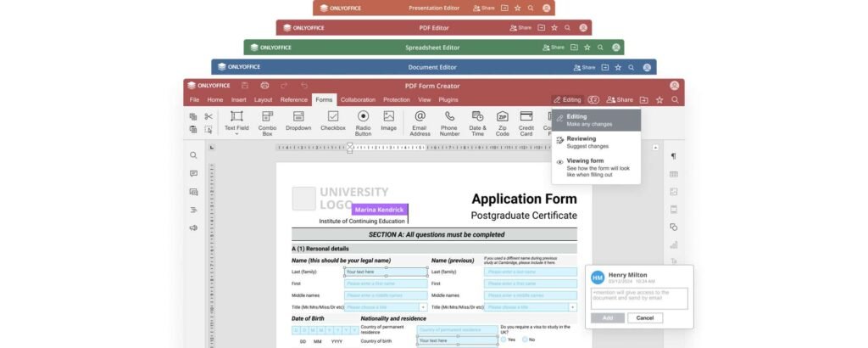Screen dimensions: 868x348
Task: Click the comment text input box
Action: [639, 298]
